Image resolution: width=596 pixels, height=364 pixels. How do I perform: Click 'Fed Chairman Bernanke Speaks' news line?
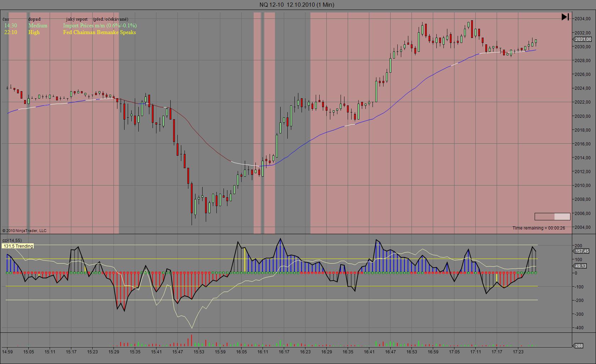99,32
